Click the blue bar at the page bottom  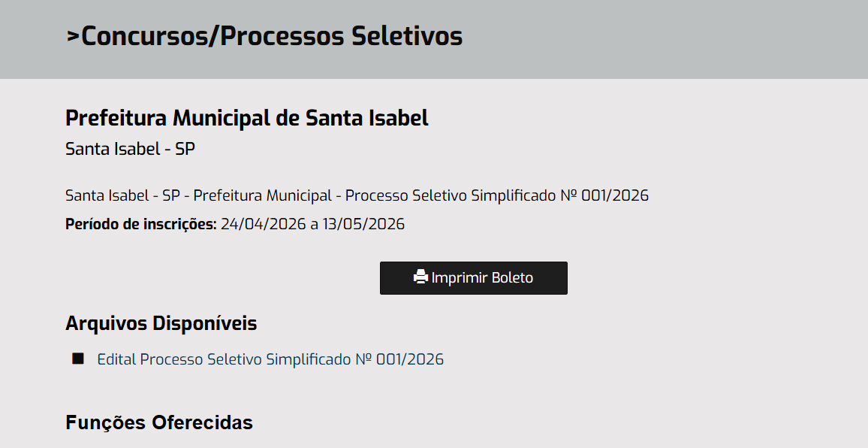point(434,445)
